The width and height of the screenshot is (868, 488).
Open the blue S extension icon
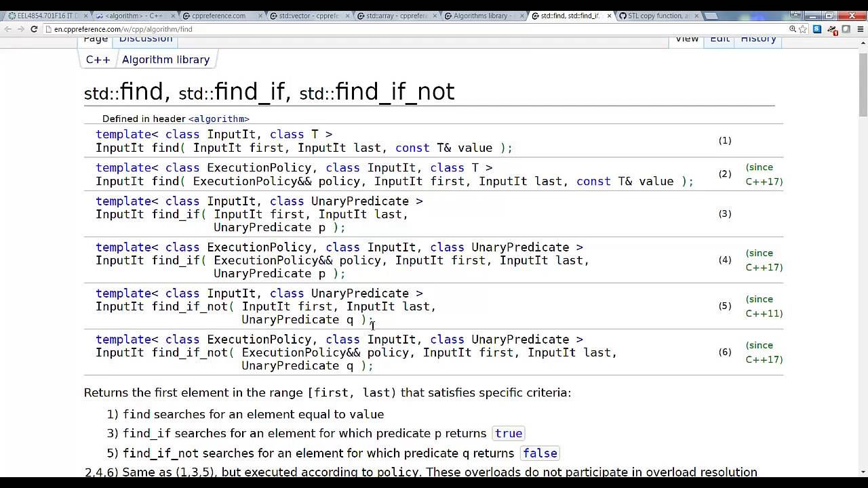[x=817, y=29]
